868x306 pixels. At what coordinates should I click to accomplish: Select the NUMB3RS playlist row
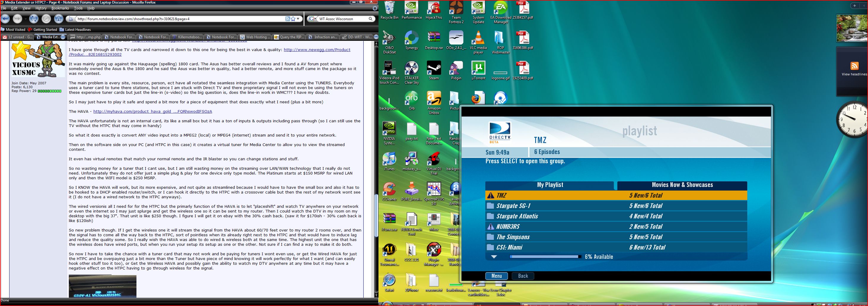tap(616, 227)
